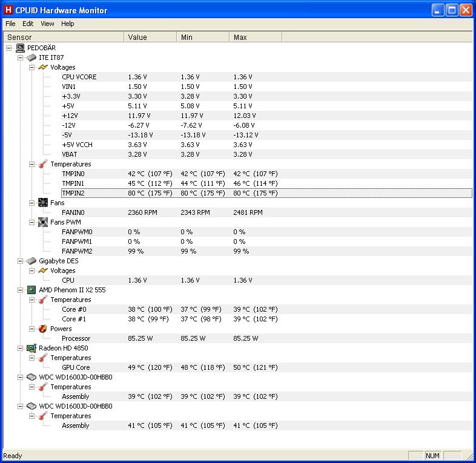Select the VIN1 voltage row
Image resolution: width=476 pixels, height=463 pixels.
click(x=266, y=87)
